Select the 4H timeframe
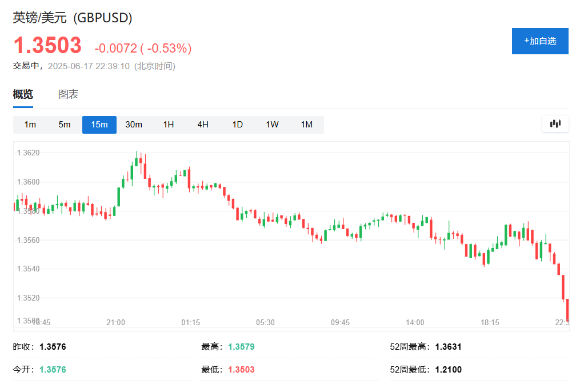Viewport: 580px width, 392px height. [x=203, y=125]
